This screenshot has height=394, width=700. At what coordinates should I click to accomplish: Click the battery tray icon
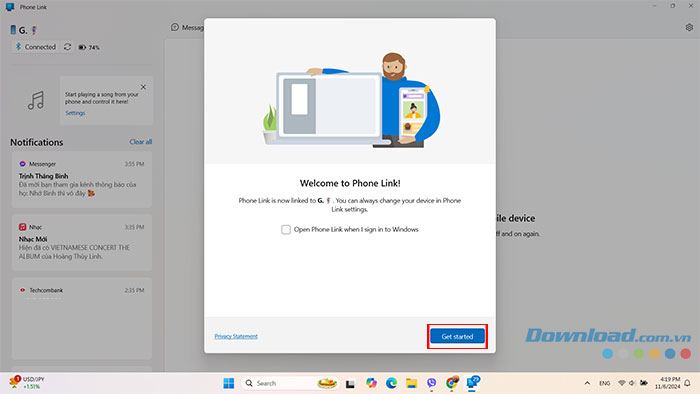click(644, 383)
